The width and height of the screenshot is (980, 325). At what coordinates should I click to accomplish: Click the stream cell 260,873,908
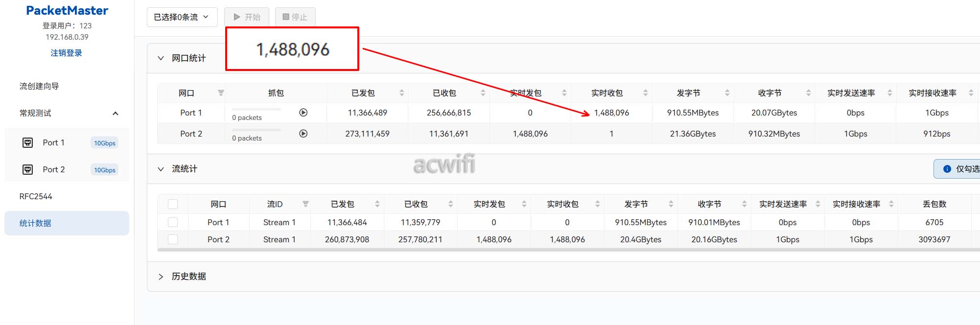[347, 239]
